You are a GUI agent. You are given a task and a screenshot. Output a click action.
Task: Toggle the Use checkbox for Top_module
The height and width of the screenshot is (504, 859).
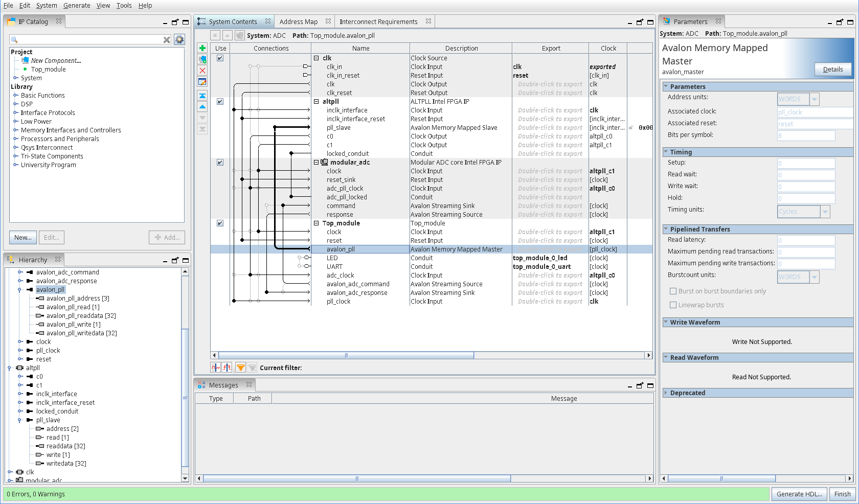pos(220,223)
